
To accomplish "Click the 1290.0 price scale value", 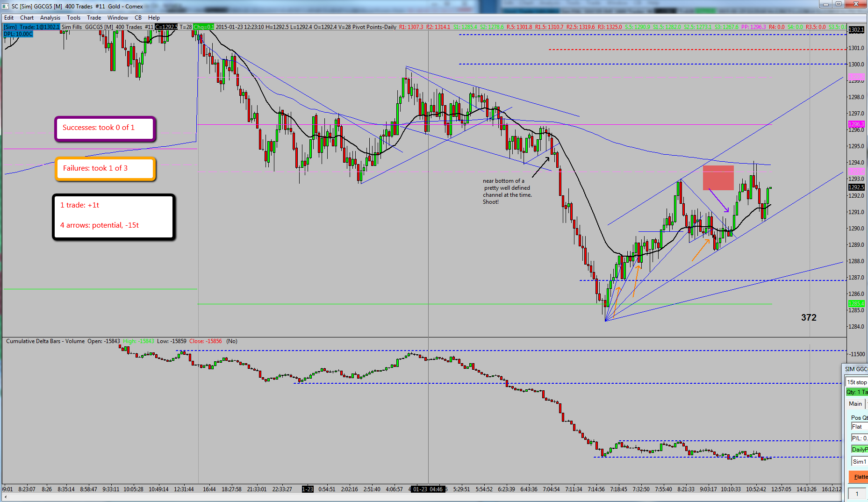I will 856,229.
